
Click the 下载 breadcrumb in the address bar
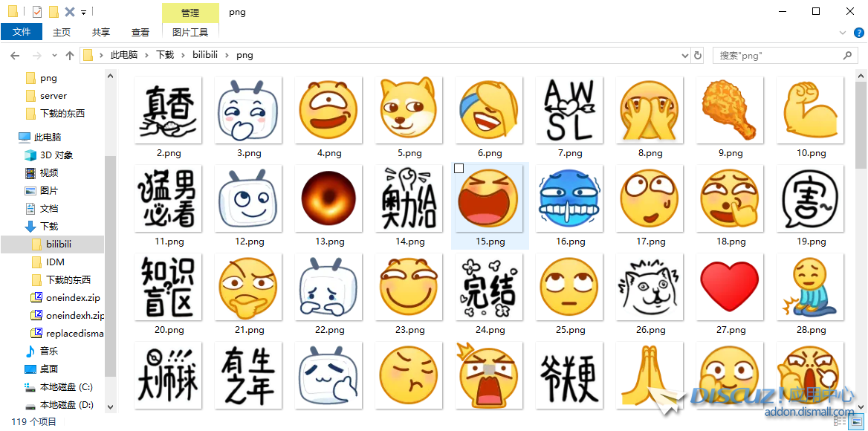[165, 55]
